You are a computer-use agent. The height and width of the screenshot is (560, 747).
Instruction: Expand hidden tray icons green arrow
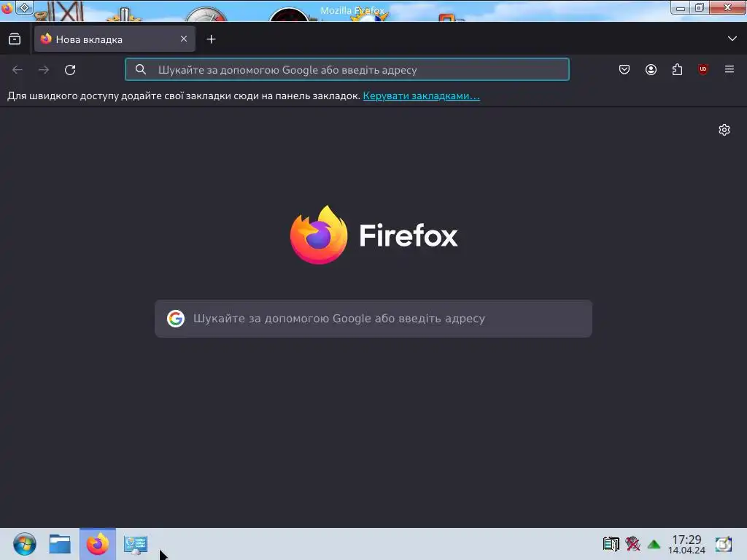pyautogui.click(x=654, y=544)
